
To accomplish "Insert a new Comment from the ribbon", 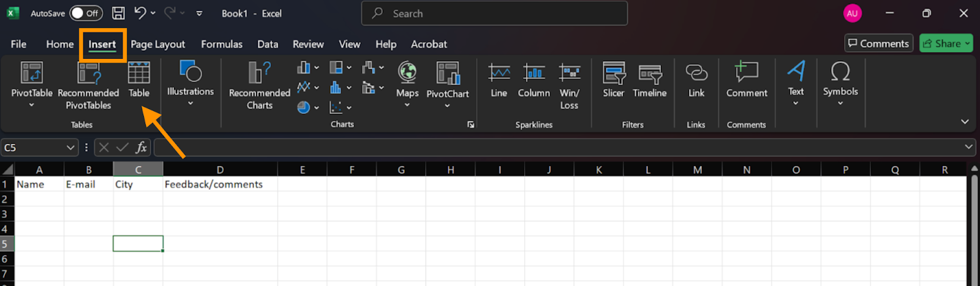I will (746, 80).
